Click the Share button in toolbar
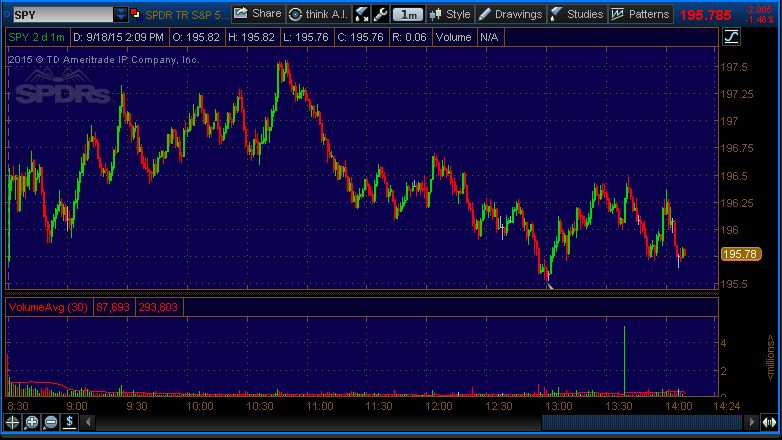 pos(258,14)
